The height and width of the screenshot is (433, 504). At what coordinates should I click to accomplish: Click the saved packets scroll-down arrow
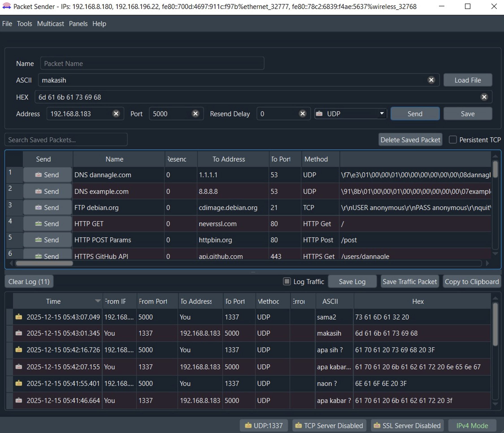click(x=495, y=254)
